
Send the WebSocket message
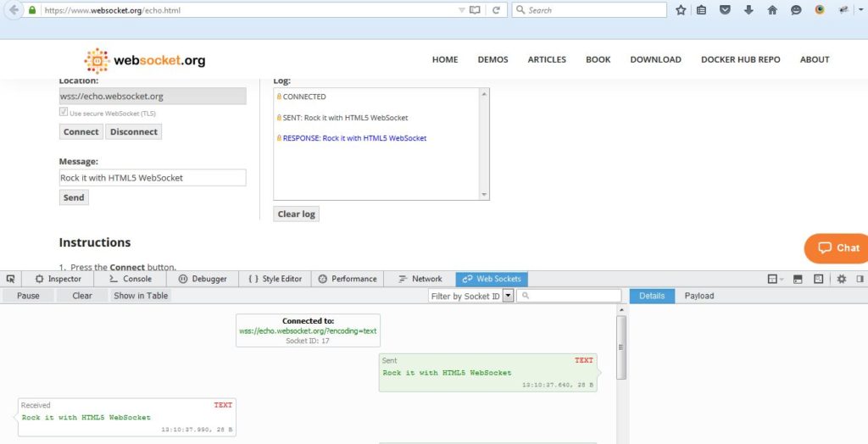(x=74, y=197)
